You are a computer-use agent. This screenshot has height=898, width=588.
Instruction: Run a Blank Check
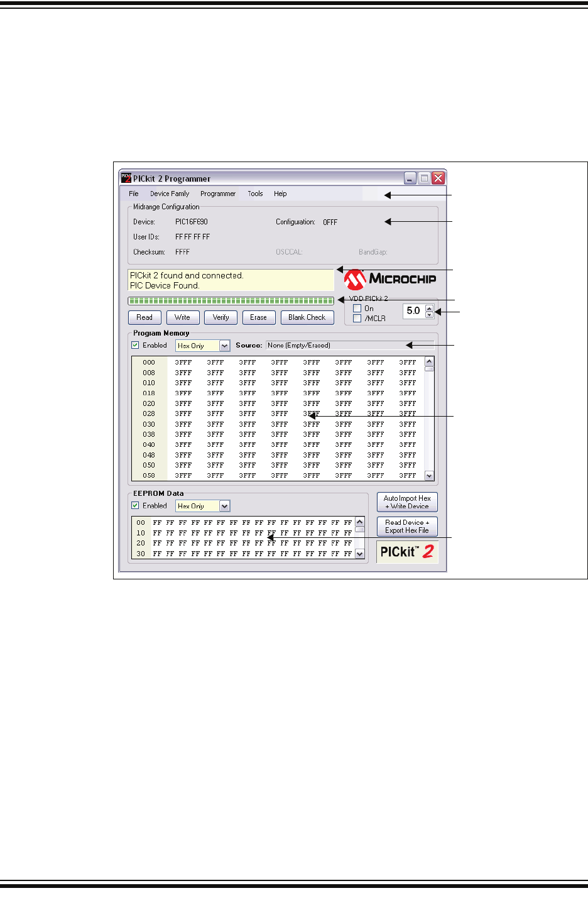tap(307, 317)
